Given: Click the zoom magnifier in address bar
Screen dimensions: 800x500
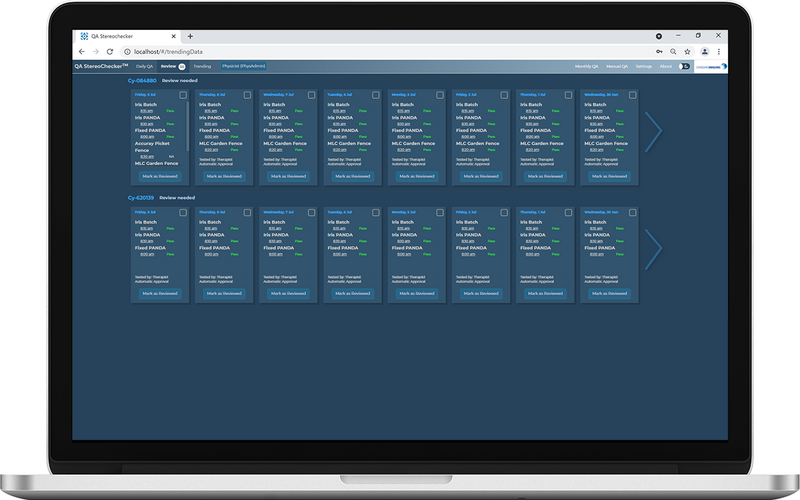Looking at the screenshot, I should tap(673, 52).
